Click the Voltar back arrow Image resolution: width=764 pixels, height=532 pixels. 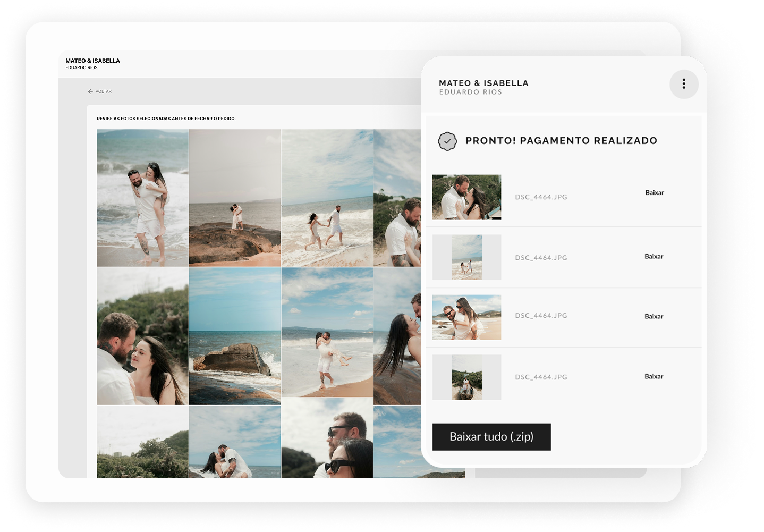coord(91,91)
